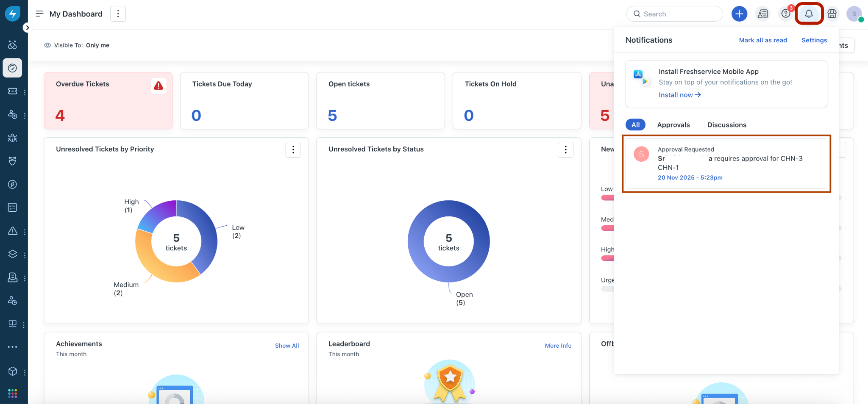
Task: Open the bug icon in the sidebar
Action: pyautogui.click(x=12, y=138)
